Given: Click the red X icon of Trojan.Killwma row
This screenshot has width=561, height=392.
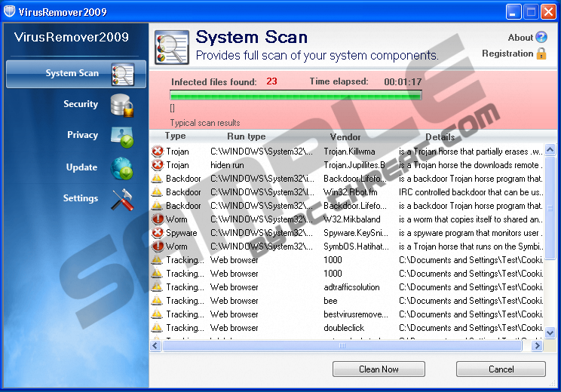Looking at the screenshot, I should pyautogui.click(x=157, y=152).
